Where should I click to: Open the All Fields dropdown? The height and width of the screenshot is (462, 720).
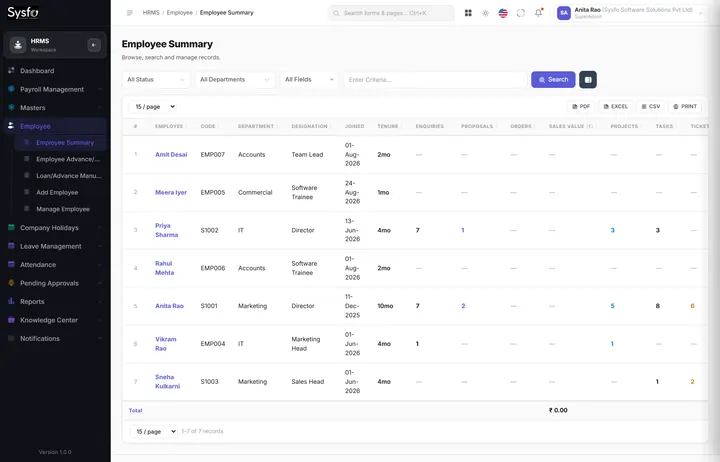(x=309, y=79)
